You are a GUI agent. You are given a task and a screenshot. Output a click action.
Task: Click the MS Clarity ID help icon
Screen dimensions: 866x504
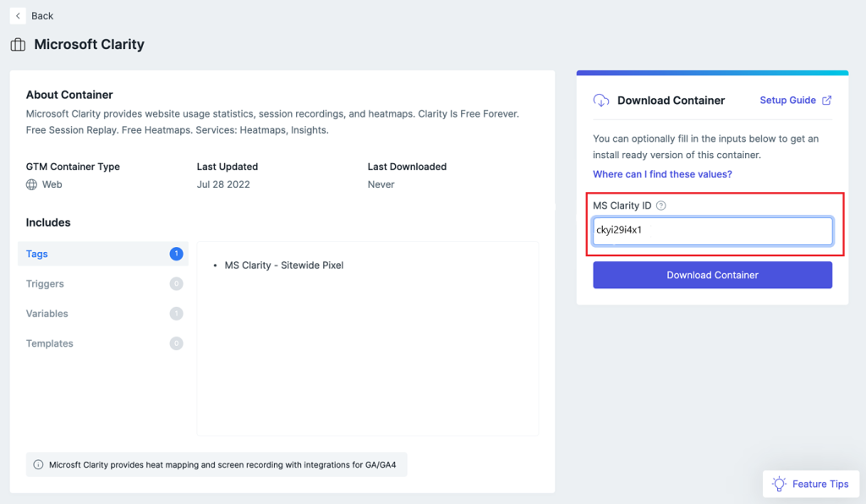661,205
